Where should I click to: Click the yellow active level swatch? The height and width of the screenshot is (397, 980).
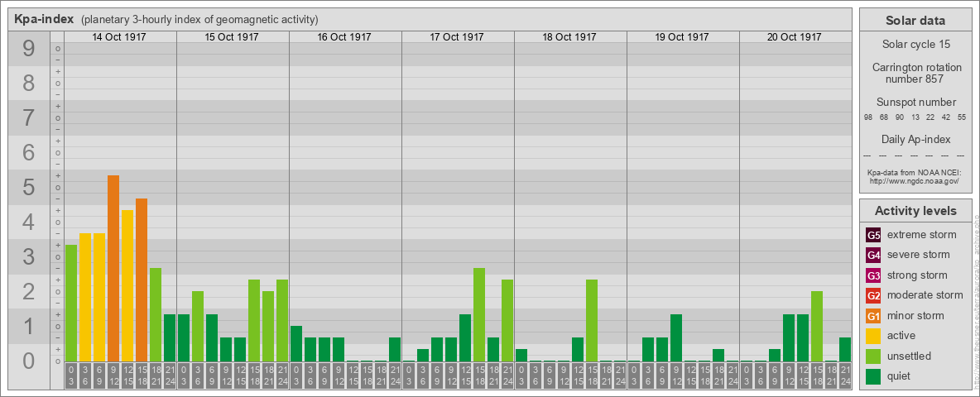click(x=873, y=336)
